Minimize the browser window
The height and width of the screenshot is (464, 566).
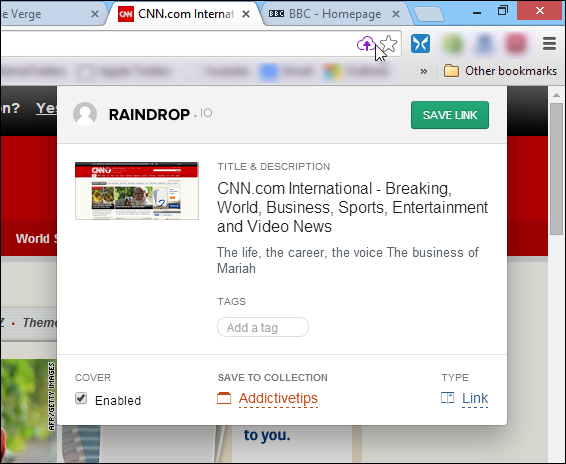477,12
